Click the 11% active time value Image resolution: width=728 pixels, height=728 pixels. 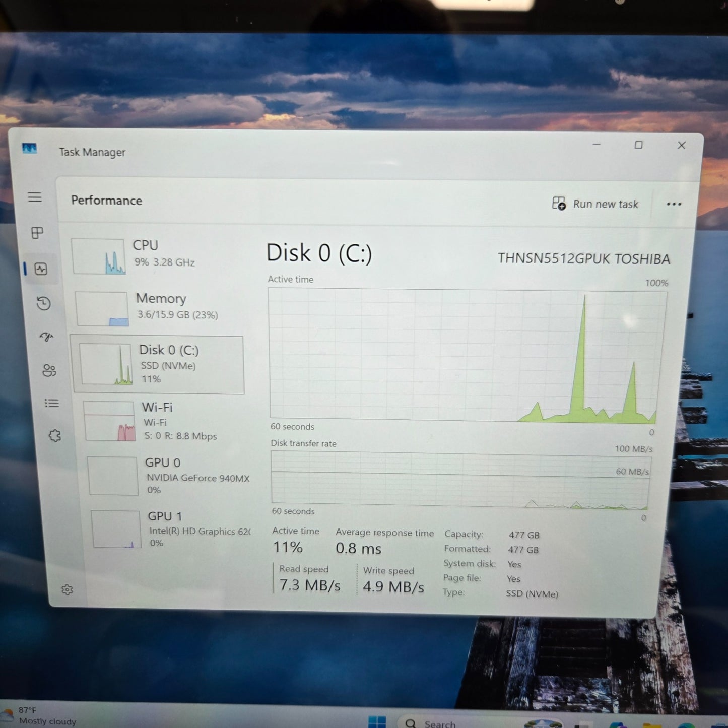[288, 547]
